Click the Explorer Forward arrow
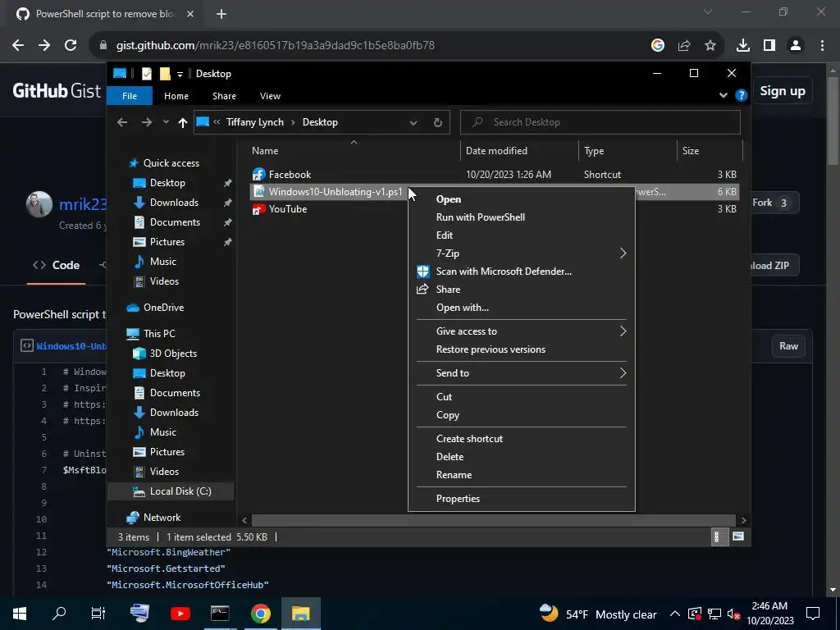The height and width of the screenshot is (630, 840). point(146,122)
